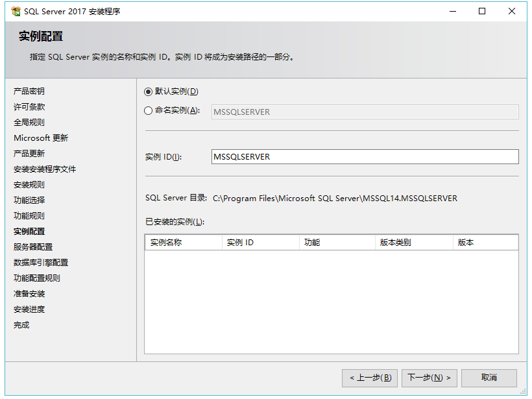This screenshot has height=399, width=532.
Task: Select 数据库引擎配置 sidebar entry
Action: [x=41, y=263]
